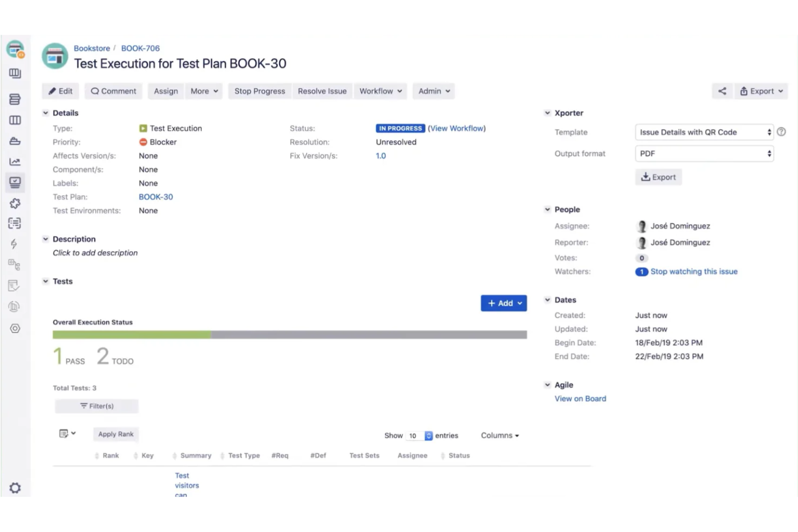Image resolution: width=798 pixels, height=532 pixels.
Task: Click the Overall Execution Status progress bar
Action: [x=290, y=334]
